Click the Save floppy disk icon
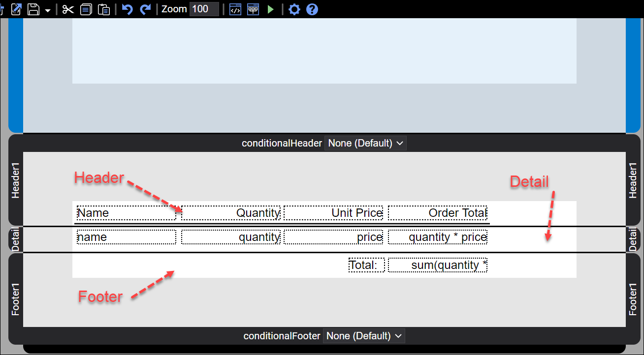Viewport: 644px width, 355px height. (33, 9)
